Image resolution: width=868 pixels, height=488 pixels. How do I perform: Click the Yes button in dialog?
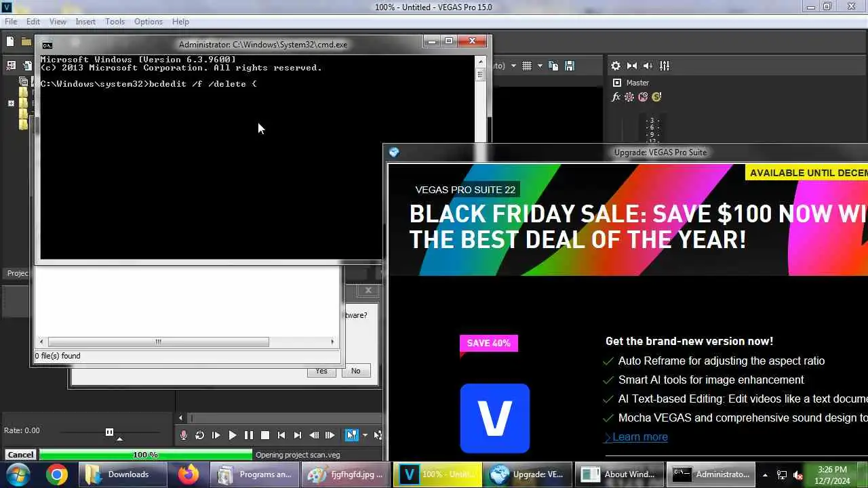321,371
